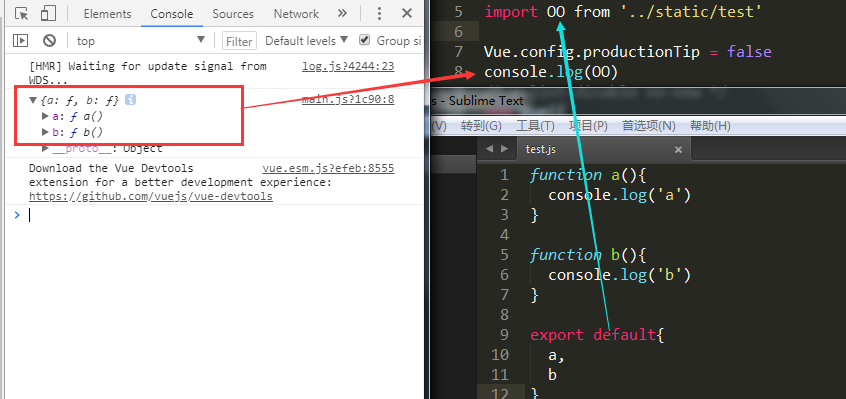The width and height of the screenshot is (846, 399).
Task: Show more DevTools tabs chevron
Action: [x=342, y=13]
